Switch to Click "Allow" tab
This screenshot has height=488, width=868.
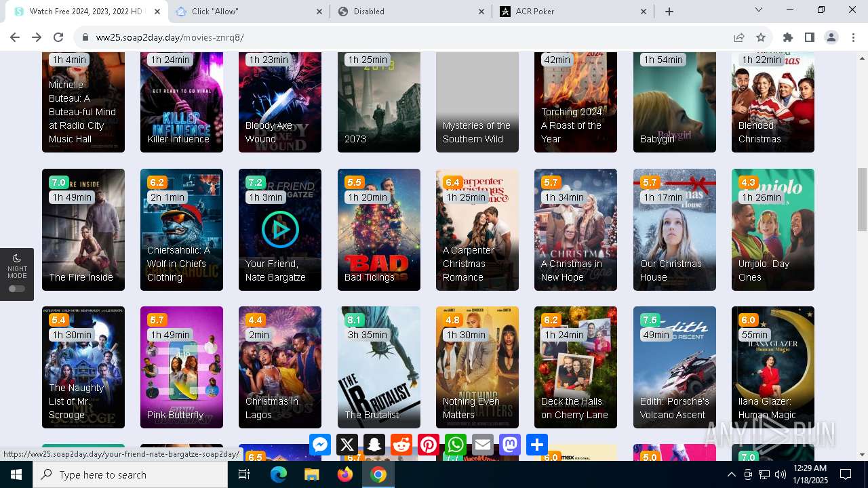click(x=249, y=11)
